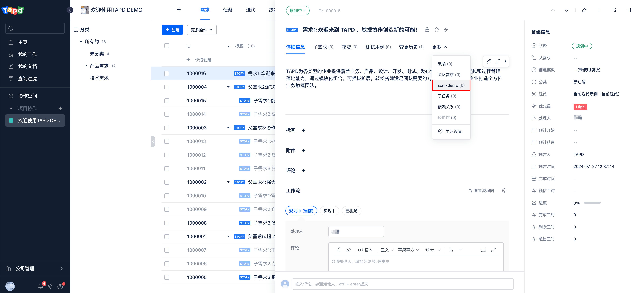
Task: Collapse children of row 1000004
Action: (228, 87)
